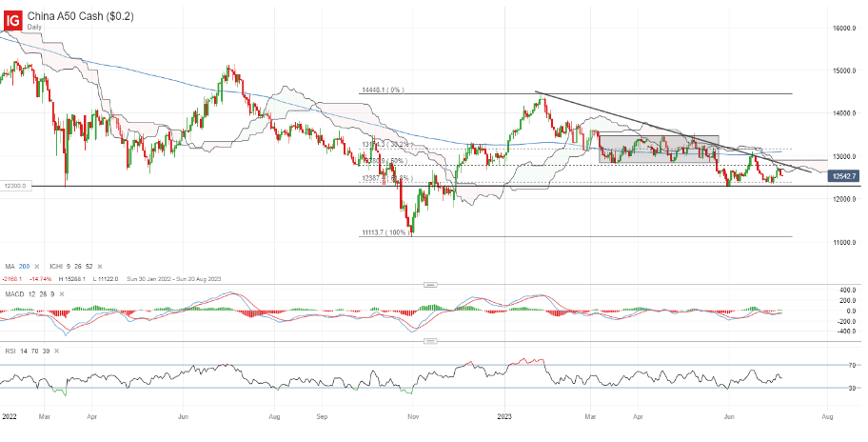The height and width of the screenshot is (442, 868).
Task: Close the MACD 12 26 9 panel
Action: tap(60, 294)
